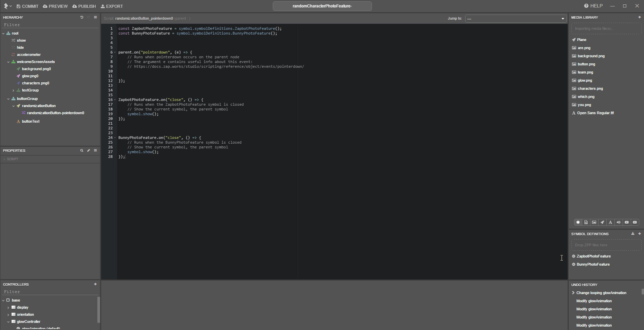
Task: Select background.png0 in hierarchy
Action: pyautogui.click(x=36, y=69)
